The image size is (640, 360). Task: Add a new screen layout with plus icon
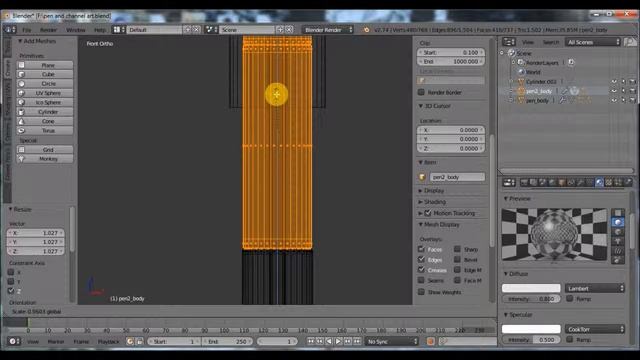[187, 30]
